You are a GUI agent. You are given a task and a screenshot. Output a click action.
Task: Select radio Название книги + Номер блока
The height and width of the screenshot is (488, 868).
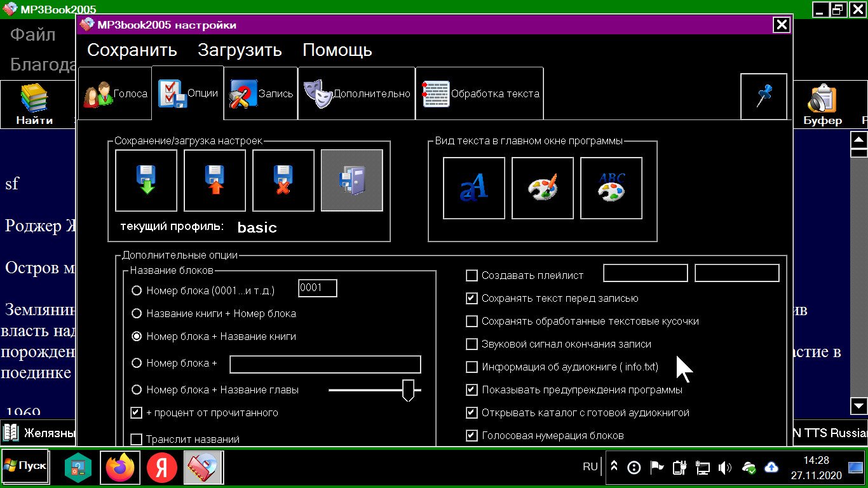pos(136,313)
